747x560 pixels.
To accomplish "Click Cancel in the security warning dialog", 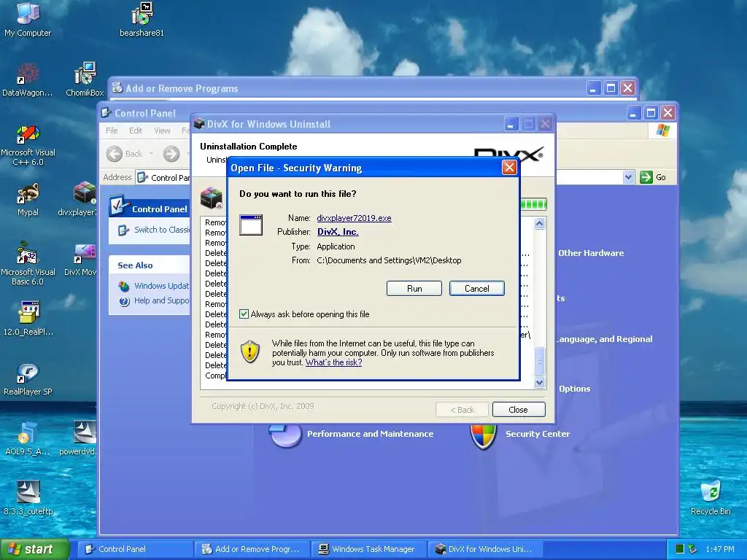I will pyautogui.click(x=477, y=289).
